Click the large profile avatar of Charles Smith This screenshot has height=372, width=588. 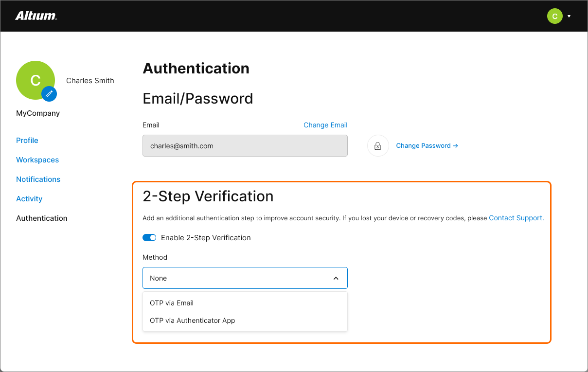34,79
